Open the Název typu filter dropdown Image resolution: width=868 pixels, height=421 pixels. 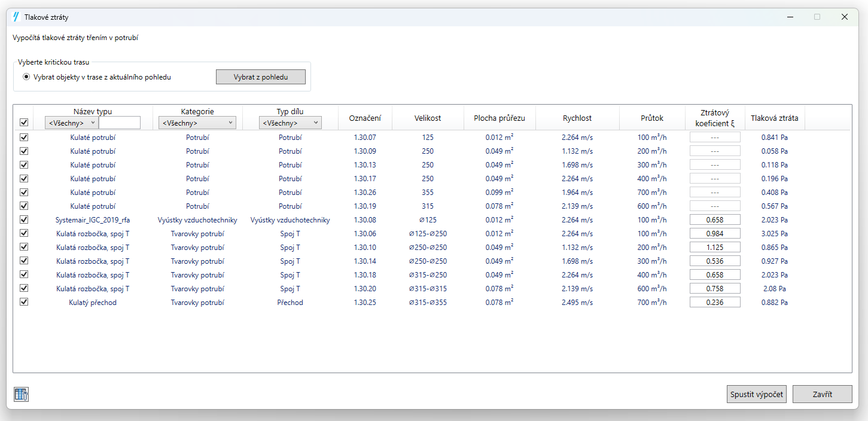click(x=72, y=123)
